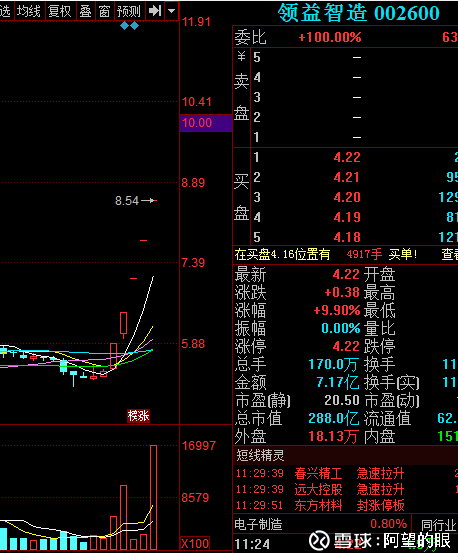Image resolution: width=458 pixels, height=553 pixels.
Task: Click the 11:24 time display
Action: pos(252,544)
